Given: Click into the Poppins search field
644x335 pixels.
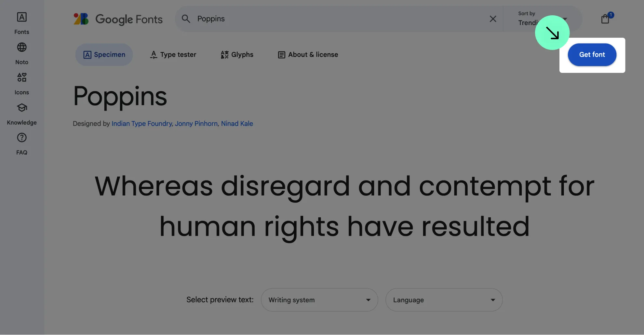Looking at the screenshot, I should 338,19.
